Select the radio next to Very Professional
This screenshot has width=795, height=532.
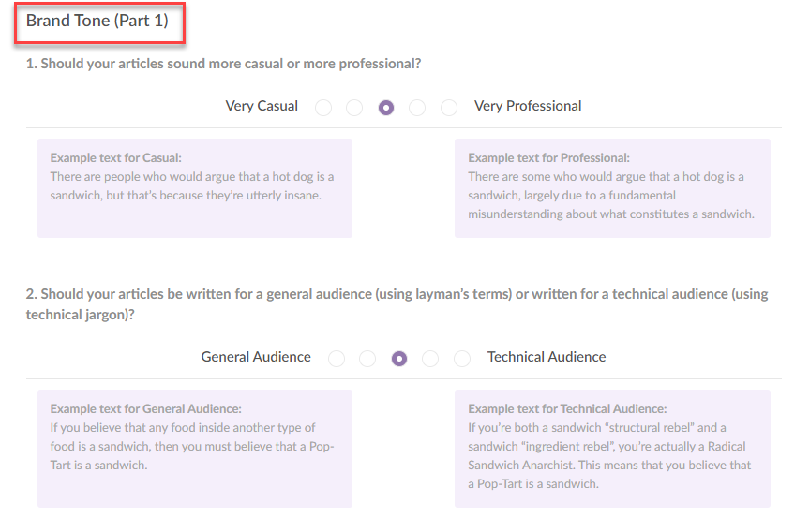449,108
